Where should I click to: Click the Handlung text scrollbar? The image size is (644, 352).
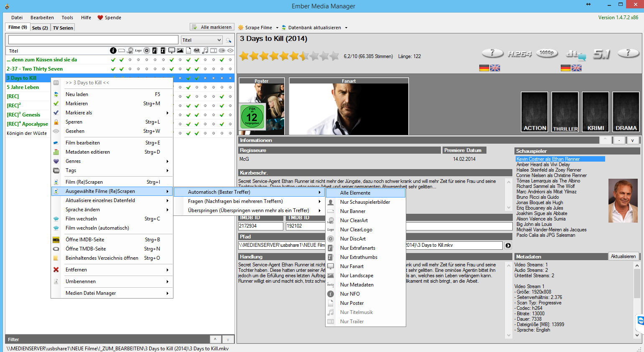(x=509, y=300)
